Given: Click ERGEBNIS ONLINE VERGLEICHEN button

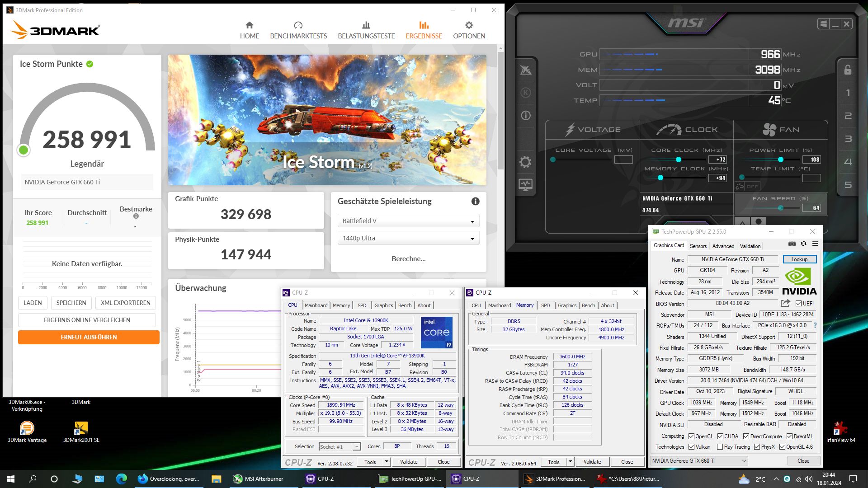Looking at the screenshot, I should [87, 320].
